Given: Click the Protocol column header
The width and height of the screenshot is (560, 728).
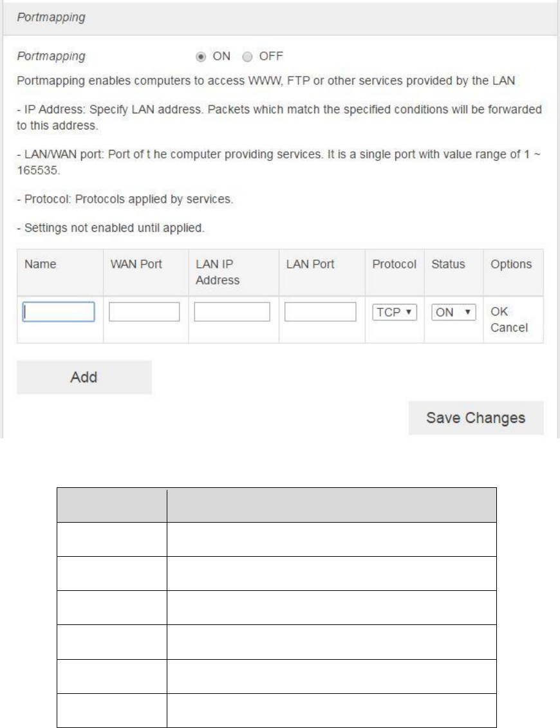Looking at the screenshot, I should tap(394, 265).
